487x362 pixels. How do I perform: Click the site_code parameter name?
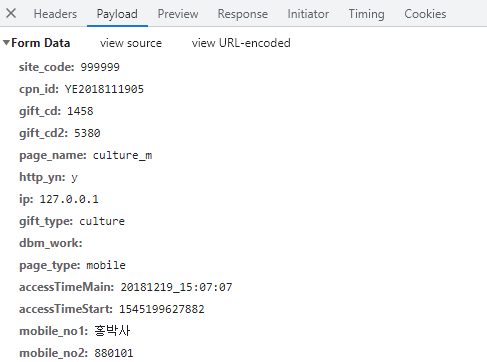click(x=47, y=67)
